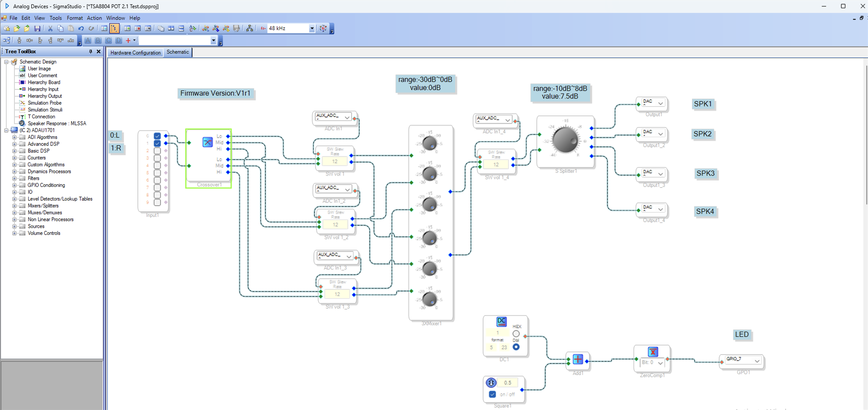Open the Tools menu

pyautogui.click(x=56, y=18)
